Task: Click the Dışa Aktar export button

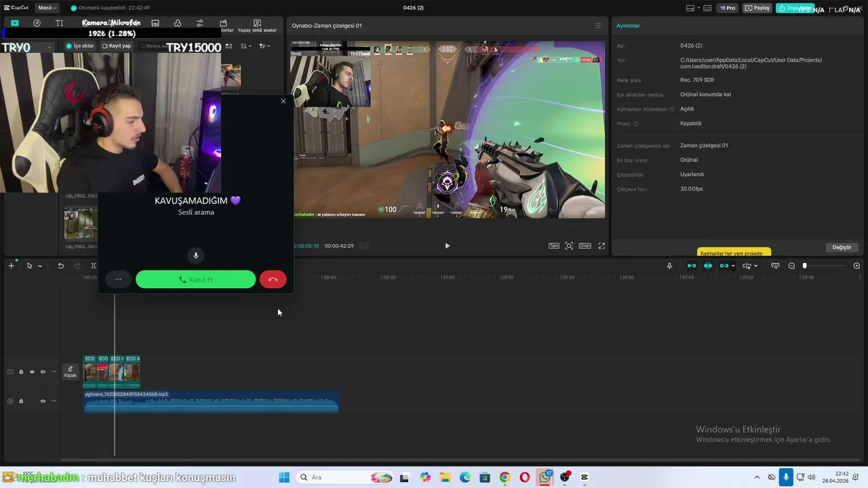Action: 795,8
